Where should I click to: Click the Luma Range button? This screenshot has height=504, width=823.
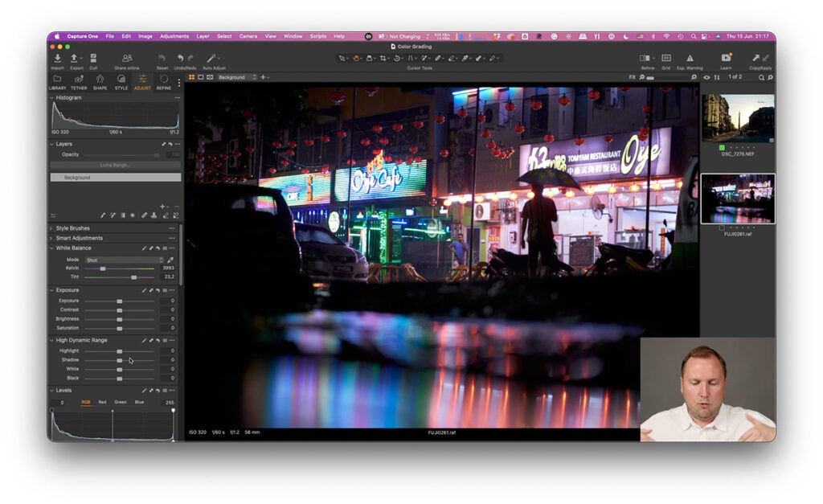[116, 166]
